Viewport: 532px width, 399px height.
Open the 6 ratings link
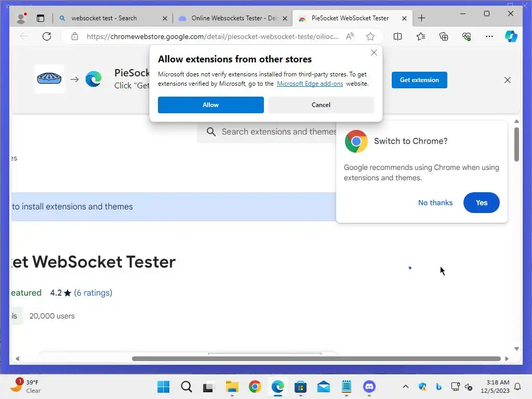93,293
